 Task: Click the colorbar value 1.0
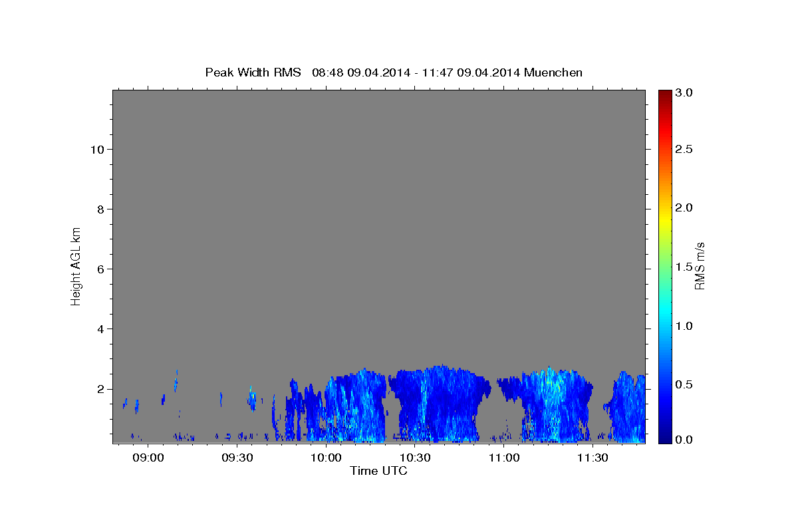(x=685, y=326)
